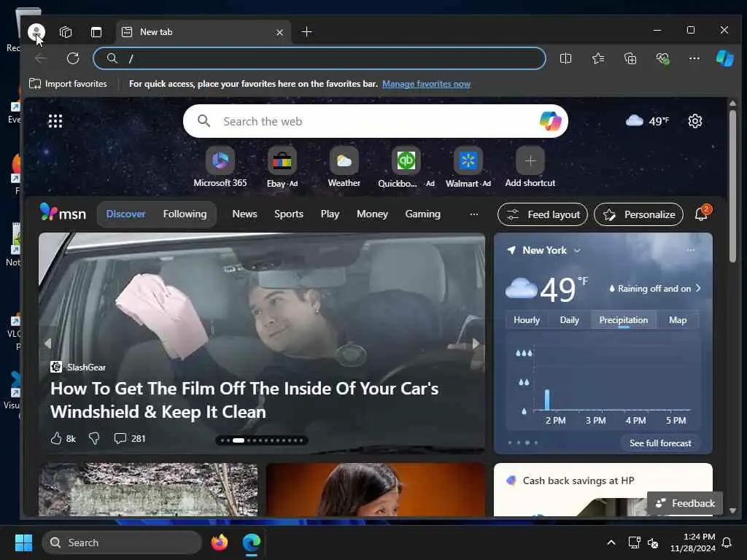
Task: Click the Search the web box
Action: pyautogui.click(x=376, y=121)
